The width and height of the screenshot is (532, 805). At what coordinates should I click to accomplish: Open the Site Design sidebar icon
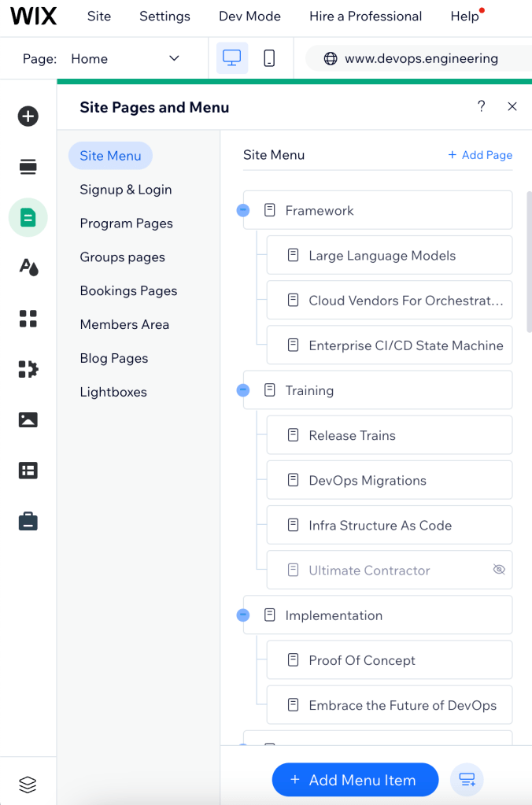point(28,267)
